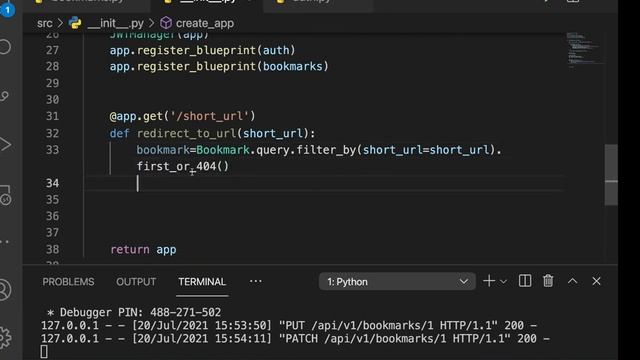Switch to the OUTPUT tab
The image size is (640, 360).
(136, 282)
